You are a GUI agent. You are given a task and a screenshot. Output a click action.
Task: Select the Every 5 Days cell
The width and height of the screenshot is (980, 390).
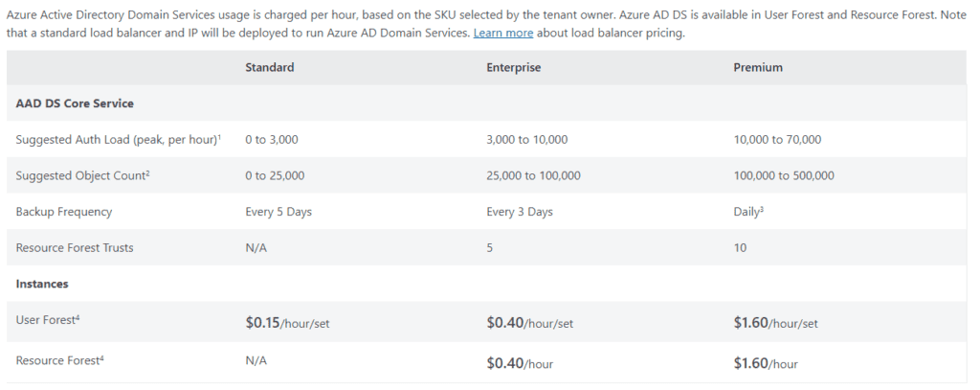point(278,212)
